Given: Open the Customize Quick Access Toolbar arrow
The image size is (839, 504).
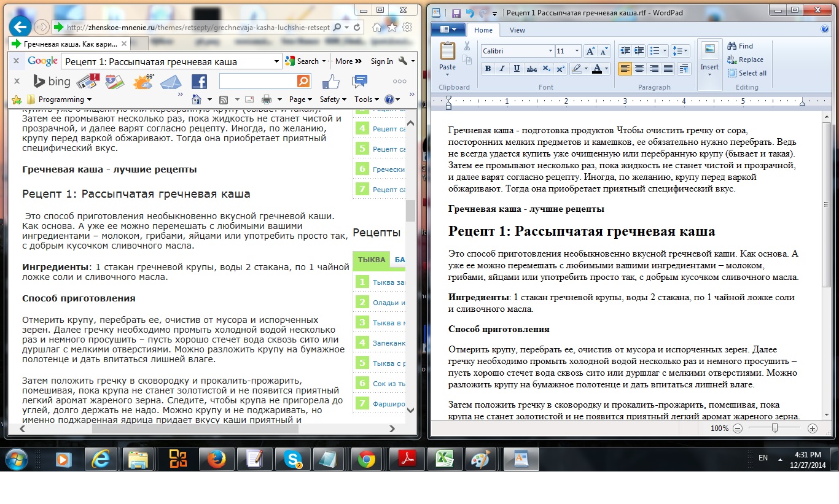Looking at the screenshot, I should coord(495,13).
